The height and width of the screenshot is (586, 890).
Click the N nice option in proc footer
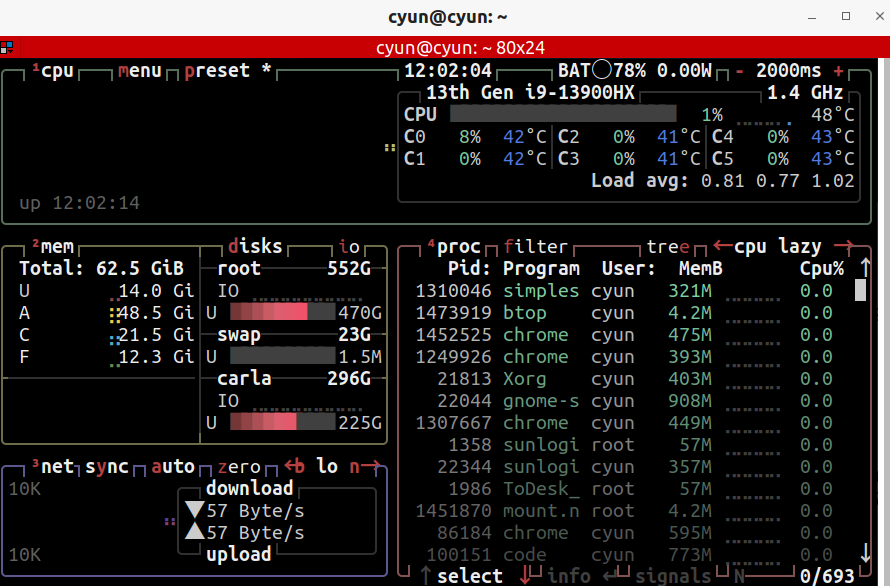point(739,576)
